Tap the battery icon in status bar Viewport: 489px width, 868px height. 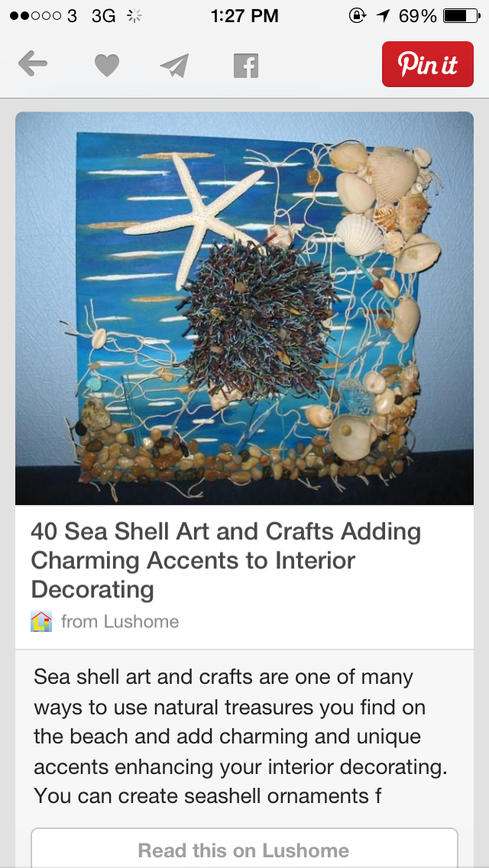[461, 16]
